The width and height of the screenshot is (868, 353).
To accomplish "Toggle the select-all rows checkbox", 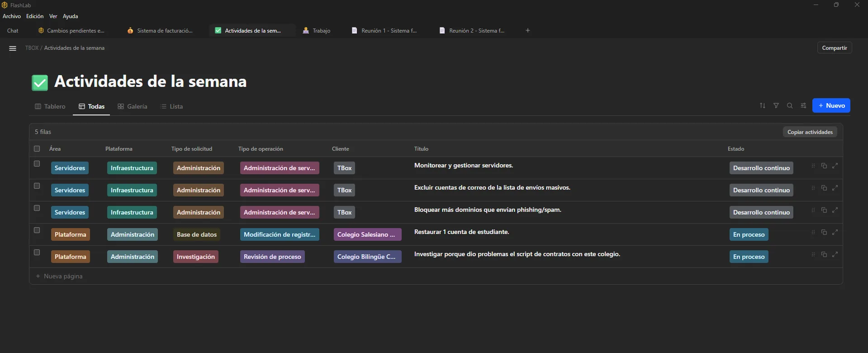I will (37, 148).
